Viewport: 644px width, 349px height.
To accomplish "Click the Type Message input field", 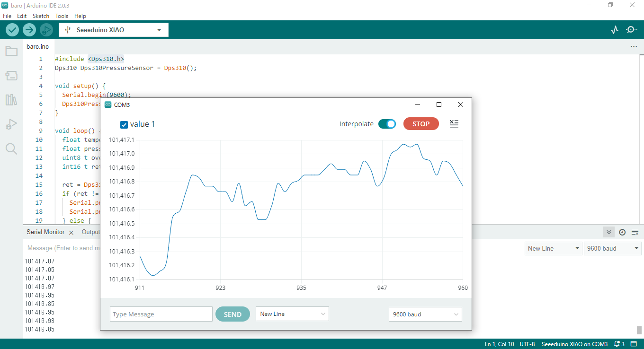I will click(x=161, y=314).
